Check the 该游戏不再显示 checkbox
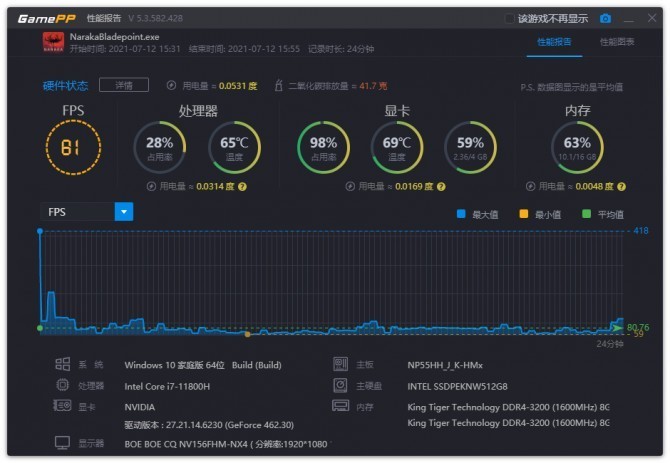This screenshot has height=463, width=670. (x=509, y=18)
